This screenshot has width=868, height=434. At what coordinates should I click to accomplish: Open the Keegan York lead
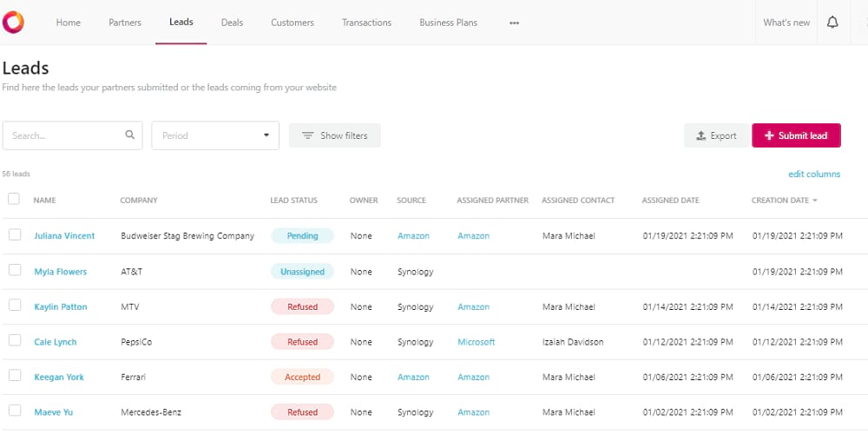[59, 377]
